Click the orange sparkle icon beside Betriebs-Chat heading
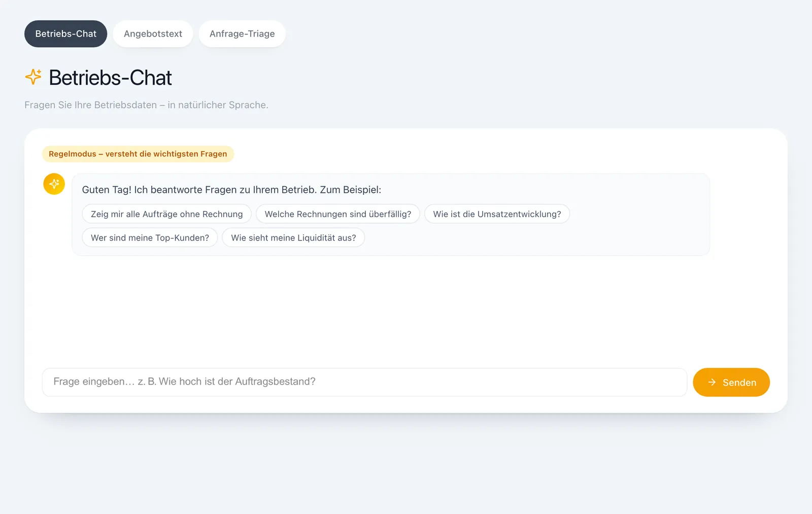The width and height of the screenshot is (812, 514). coord(33,77)
